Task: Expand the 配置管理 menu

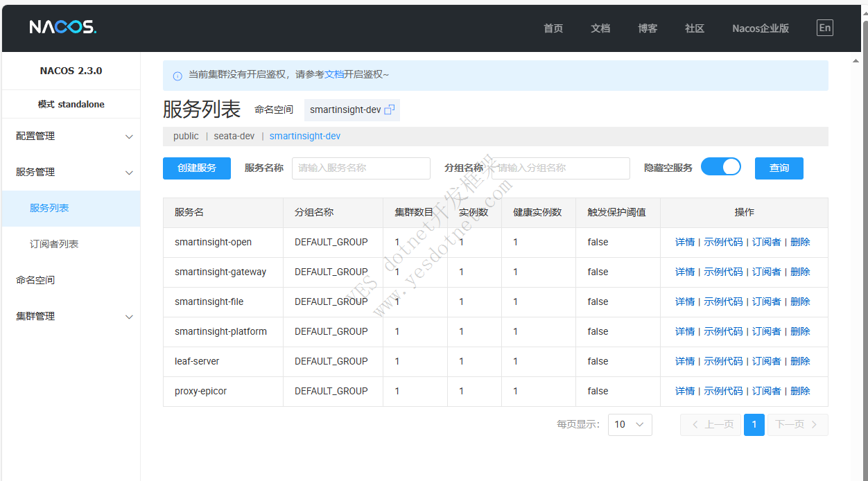Action: pos(71,137)
